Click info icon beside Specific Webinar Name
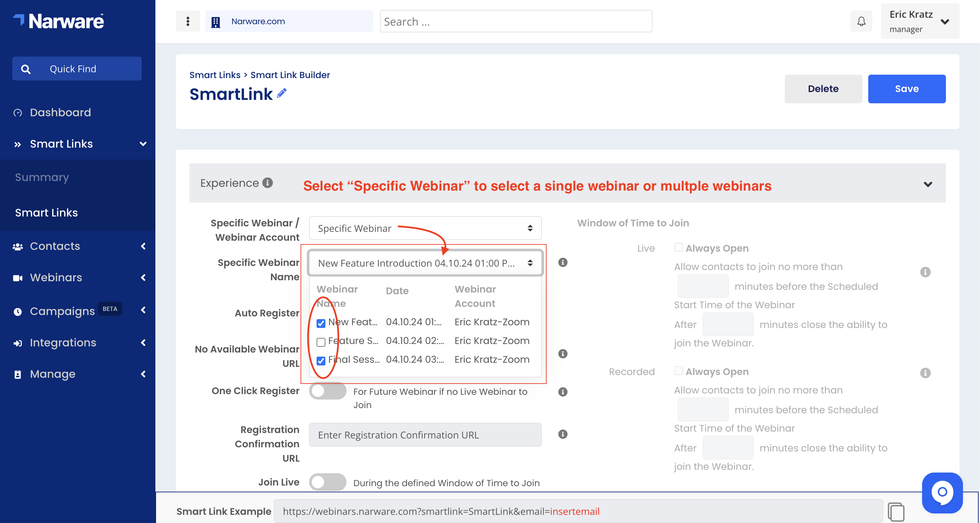This screenshot has width=980, height=523. 563,262
